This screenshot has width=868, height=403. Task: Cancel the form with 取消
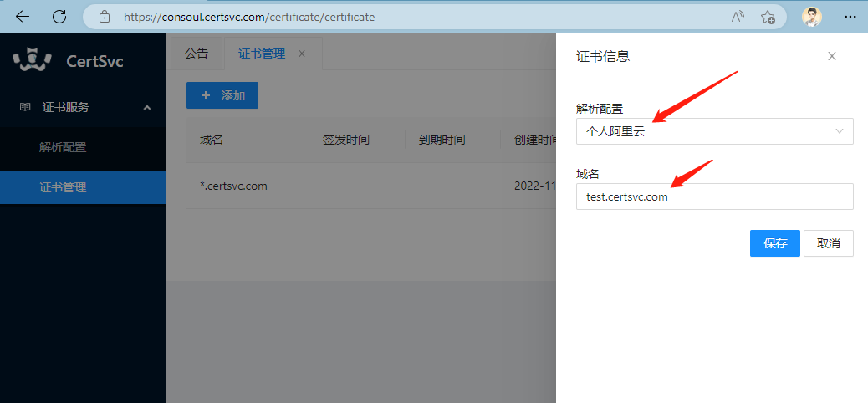coord(829,243)
